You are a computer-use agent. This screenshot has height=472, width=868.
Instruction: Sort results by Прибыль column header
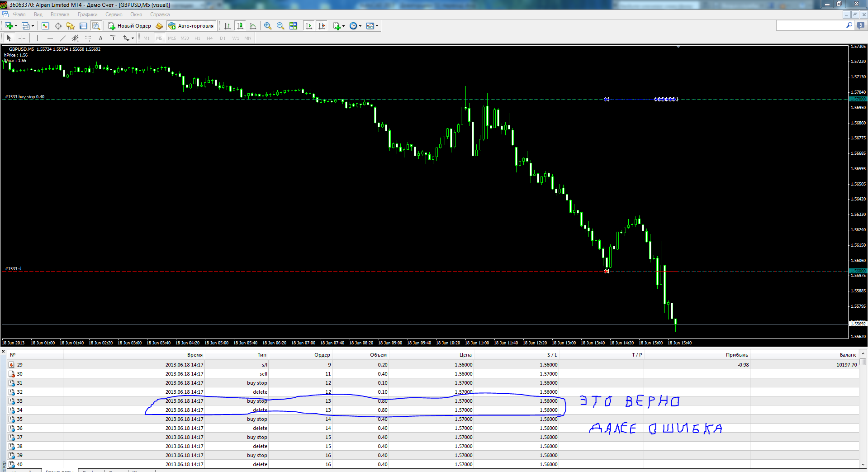pyautogui.click(x=697, y=355)
